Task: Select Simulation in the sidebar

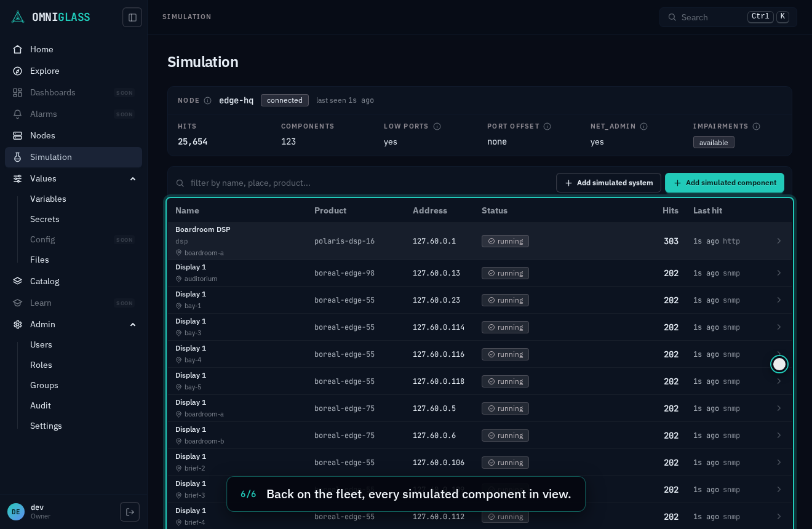Action: click(73, 157)
